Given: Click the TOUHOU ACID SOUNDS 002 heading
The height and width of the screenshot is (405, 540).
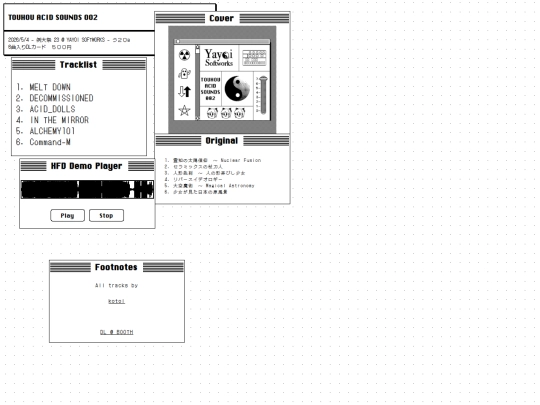Looking at the screenshot, I should click(x=53, y=18).
